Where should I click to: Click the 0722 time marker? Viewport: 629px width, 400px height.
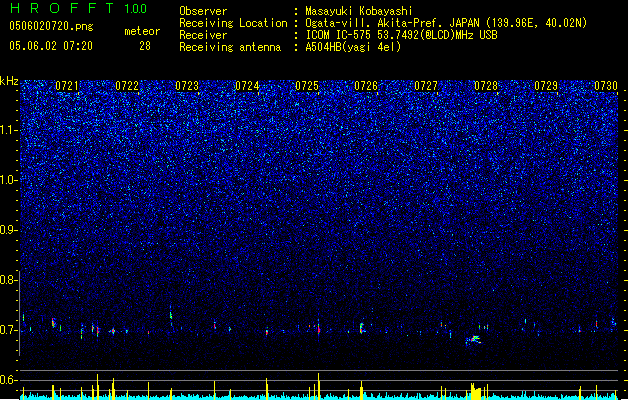127,86
